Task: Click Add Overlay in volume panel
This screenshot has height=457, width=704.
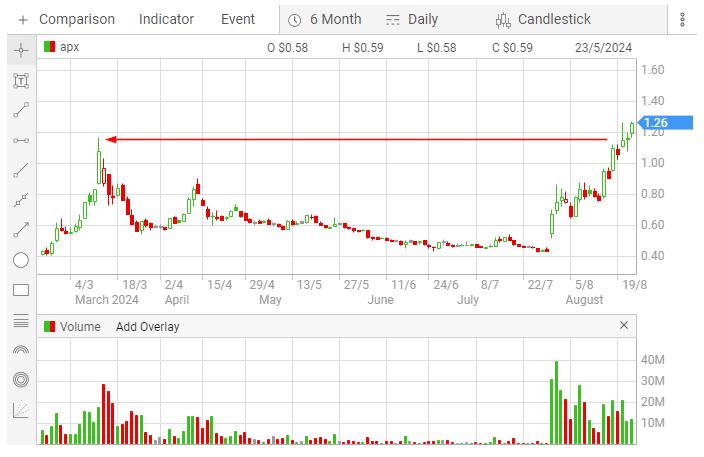Action: 147,326
